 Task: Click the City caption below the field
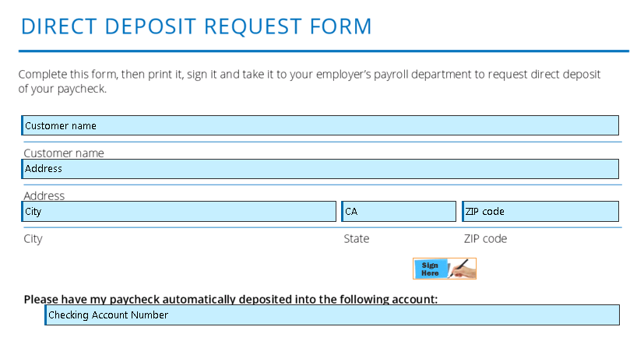click(x=33, y=239)
